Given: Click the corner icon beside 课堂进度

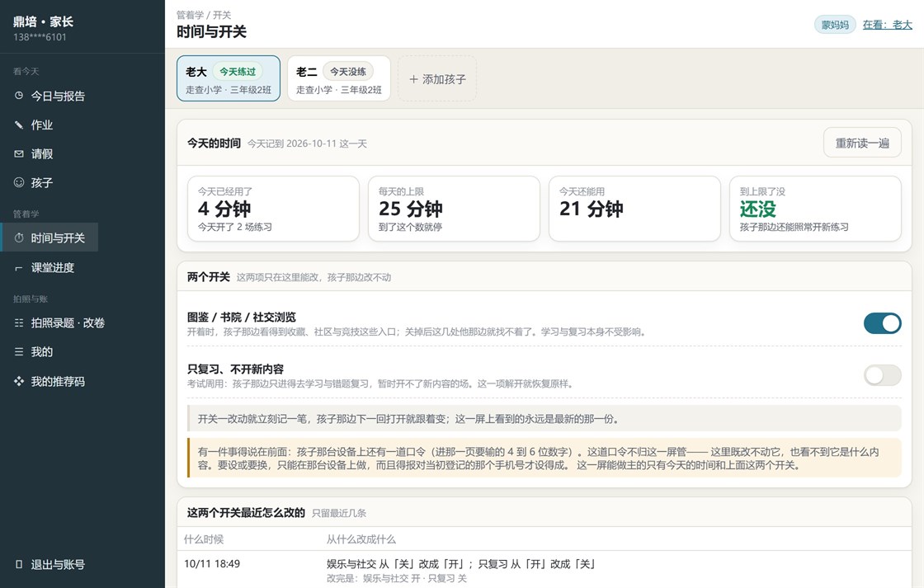Looking at the screenshot, I should tap(19, 267).
